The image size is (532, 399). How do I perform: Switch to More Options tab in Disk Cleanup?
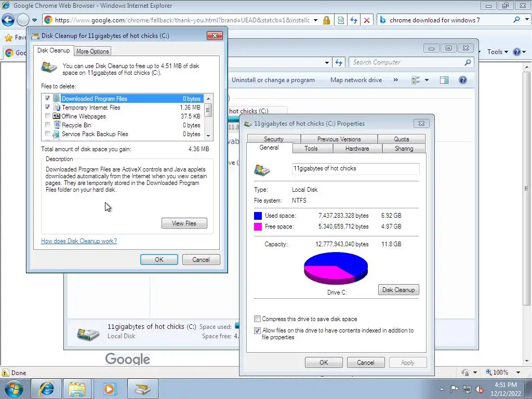tap(92, 51)
